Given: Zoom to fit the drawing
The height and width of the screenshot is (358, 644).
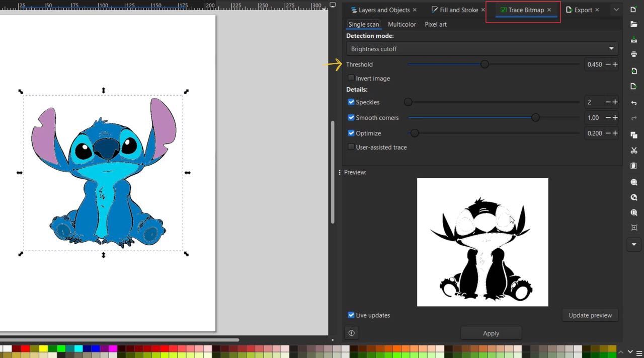Looking at the screenshot, I should click(x=634, y=197).
